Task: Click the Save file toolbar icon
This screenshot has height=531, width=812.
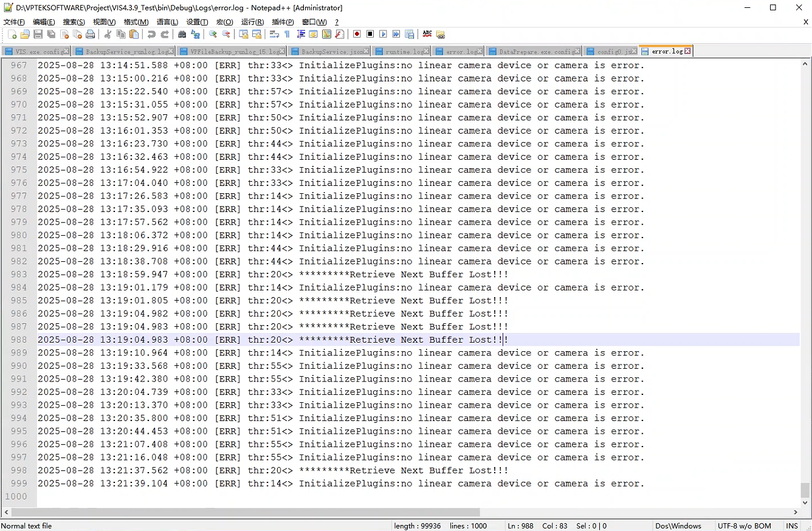Action: pos(38,35)
